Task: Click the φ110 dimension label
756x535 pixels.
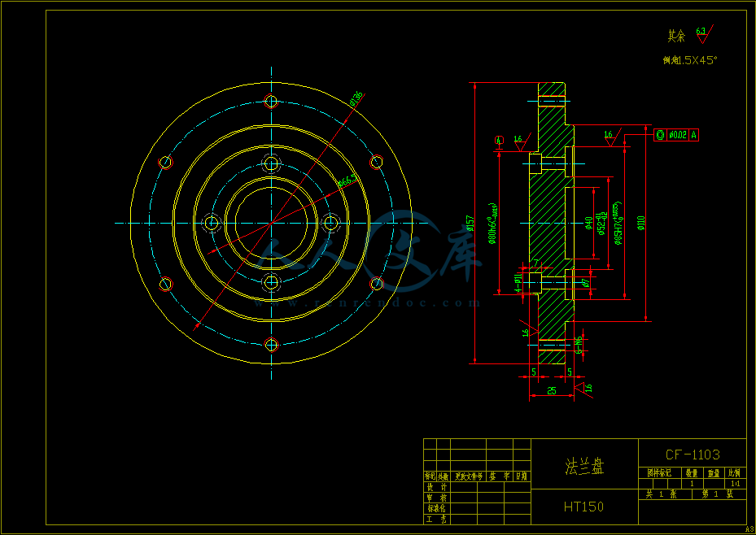Action: (x=641, y=222)
